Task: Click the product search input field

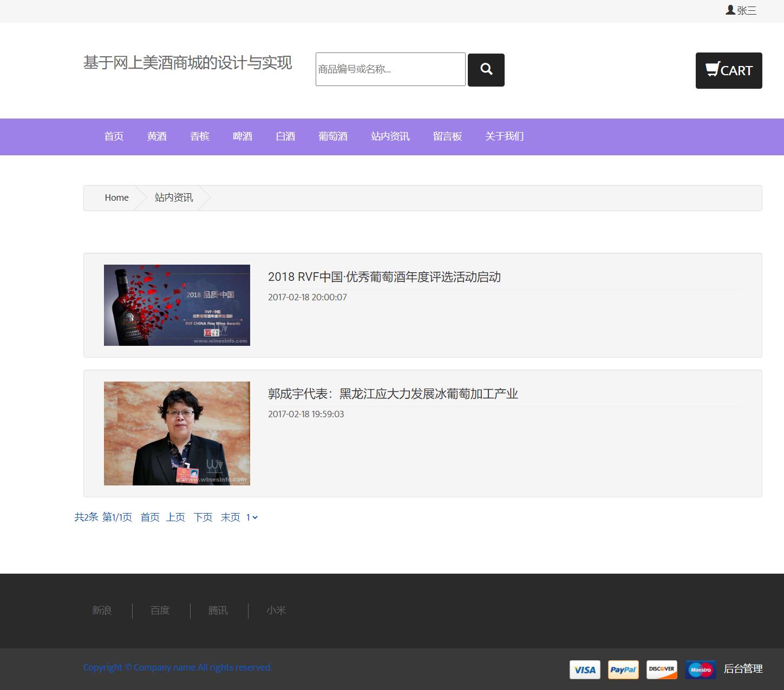Action: click(x=390, y=69)
